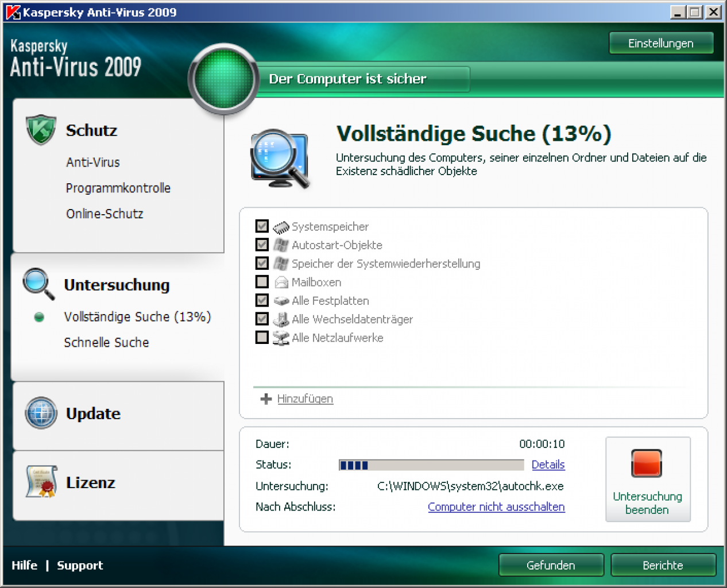The height and width of the screenshot is (588, 727).
Task: Click the Berichte button
Action: coord(663,565)
